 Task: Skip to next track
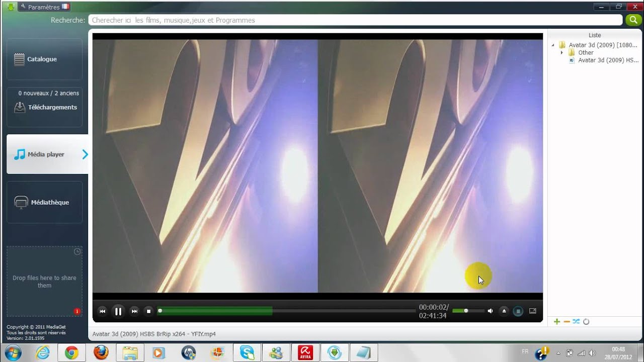134,311
